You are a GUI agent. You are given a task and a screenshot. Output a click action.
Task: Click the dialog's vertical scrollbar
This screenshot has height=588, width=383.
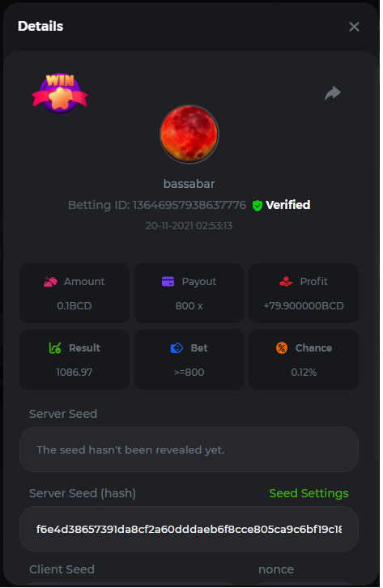click(377, 262)
